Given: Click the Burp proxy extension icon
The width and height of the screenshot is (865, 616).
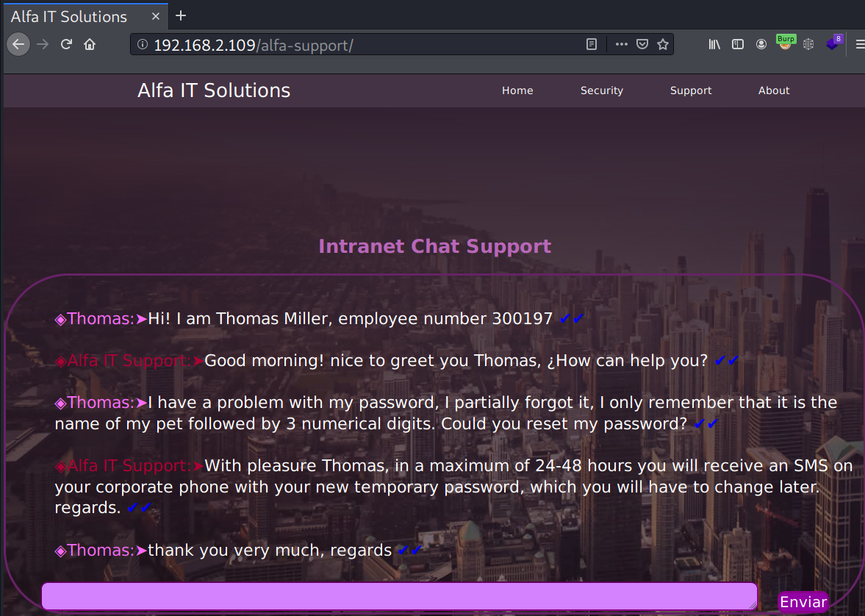Looking at the screenshot, I should pos(785,43).
